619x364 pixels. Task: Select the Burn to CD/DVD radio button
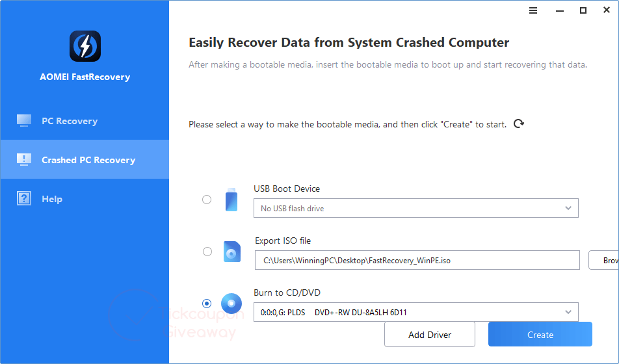pos(207,303)
